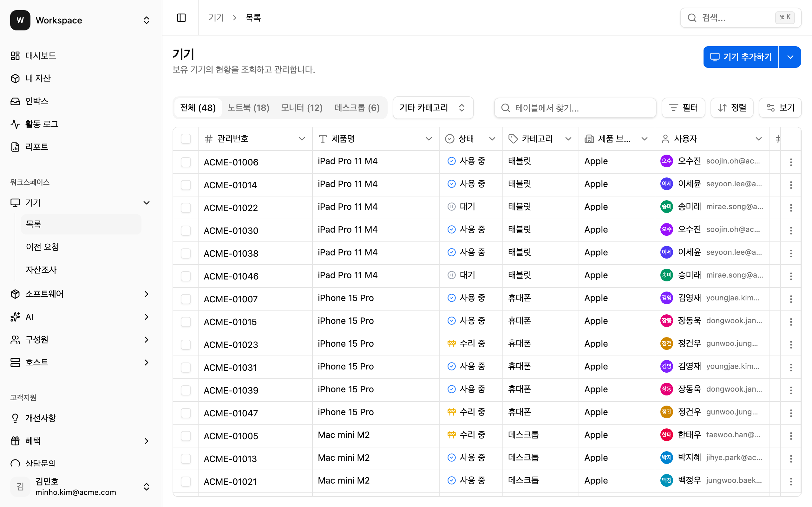Open the 기타 카테고리 dropdown
Viewport: 812px width, 507px height.
[x=433, y=108]
